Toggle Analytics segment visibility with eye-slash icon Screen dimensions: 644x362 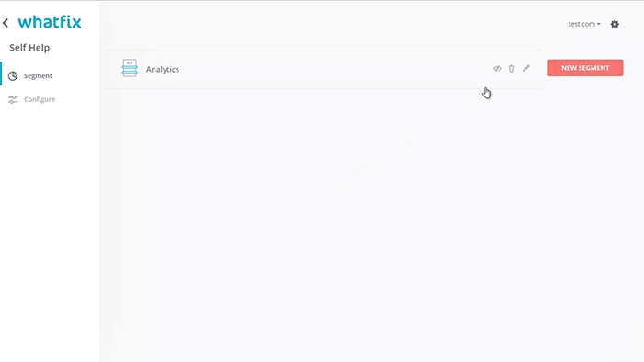pos(498,69)
